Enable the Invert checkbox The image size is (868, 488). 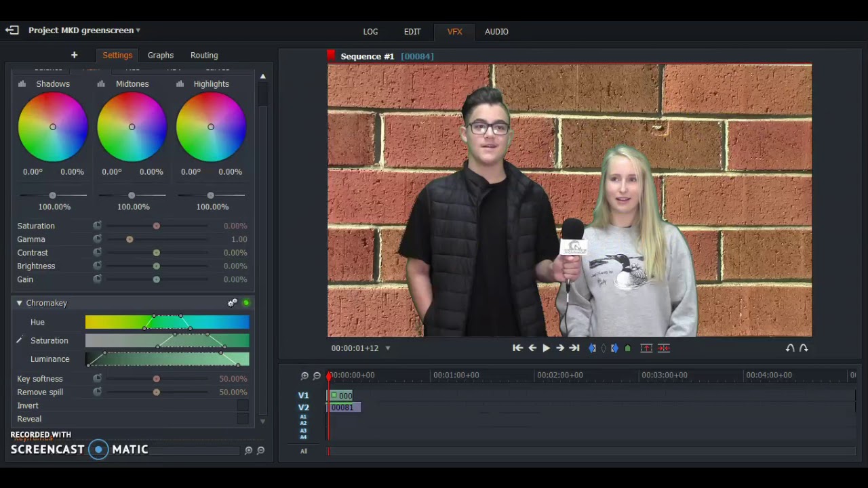tap(242, 405)
